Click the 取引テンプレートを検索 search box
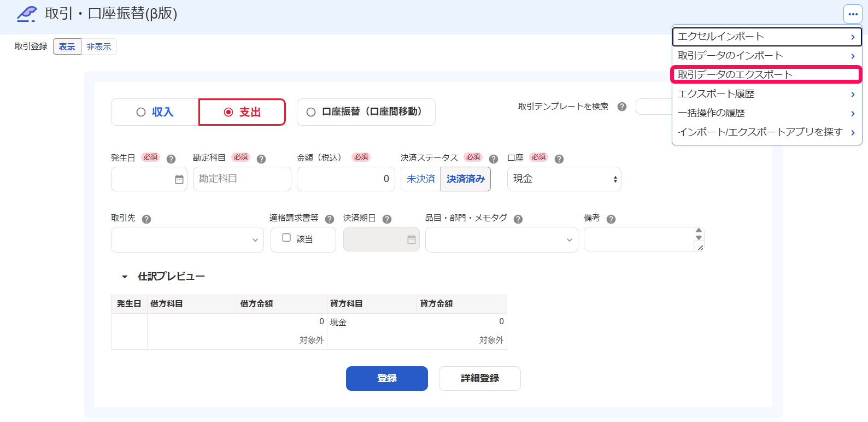The height and width of the screenshot is (422, 868). (654, 107)
